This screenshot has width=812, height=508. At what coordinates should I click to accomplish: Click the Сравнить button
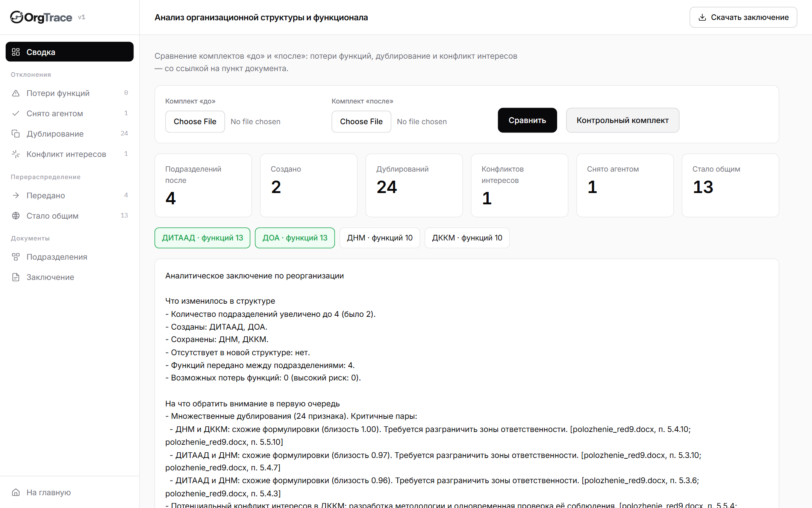(x=527, y=120)
